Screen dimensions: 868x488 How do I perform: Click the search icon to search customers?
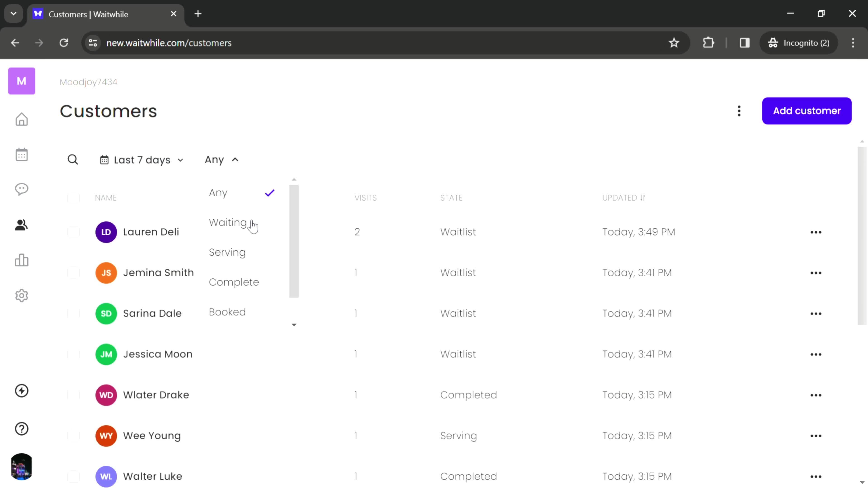point(73,159)
